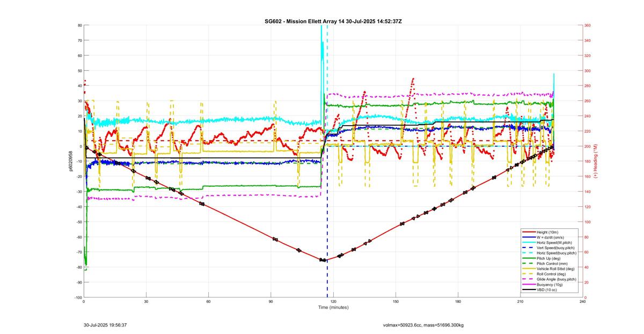Click left axis tick label '-90'

pos(79,282)
